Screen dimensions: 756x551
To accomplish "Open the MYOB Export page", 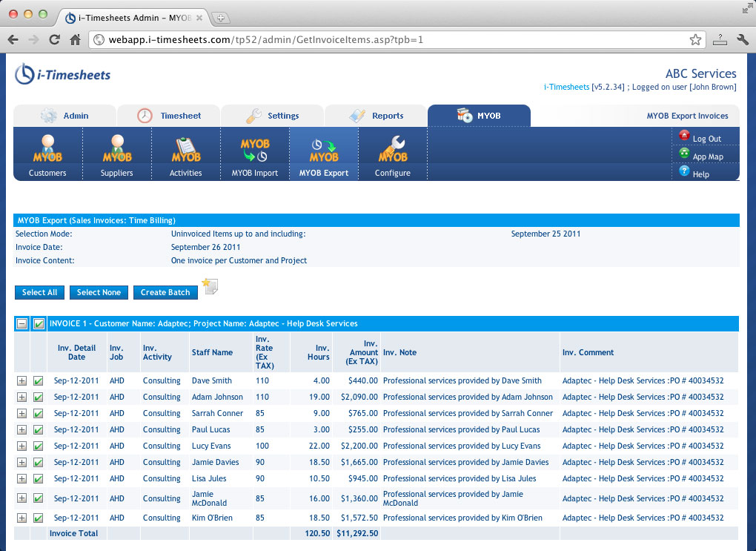I will [323, 154].
